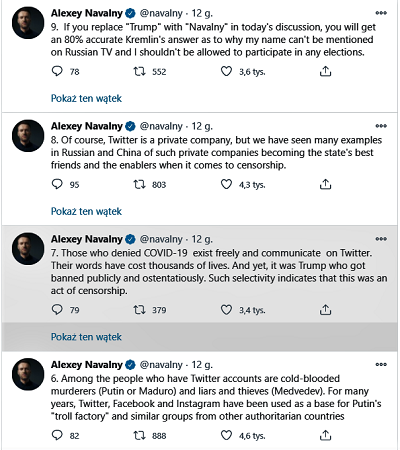This screenshot has width=400, height=450.
Task: Retweet the tweet with 803 retweets
Action: tap(139, 184)
